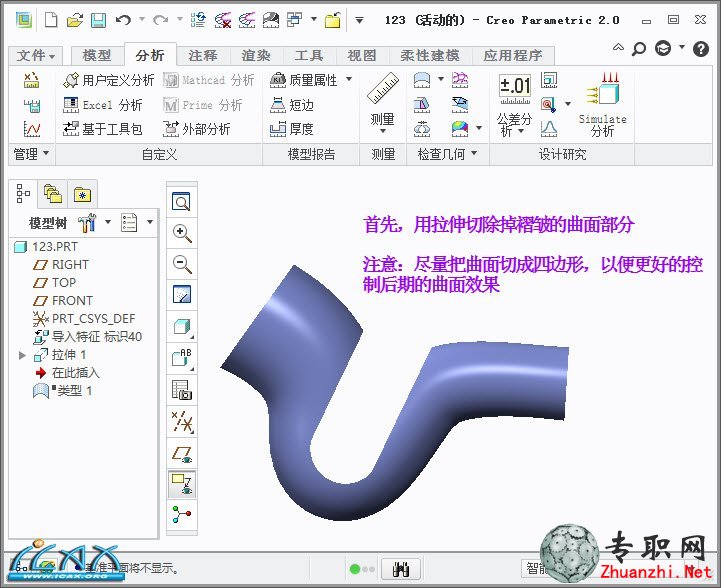Open display style cube icon
The width and height of the screenshot is (721, 588).
click(182, 327)
